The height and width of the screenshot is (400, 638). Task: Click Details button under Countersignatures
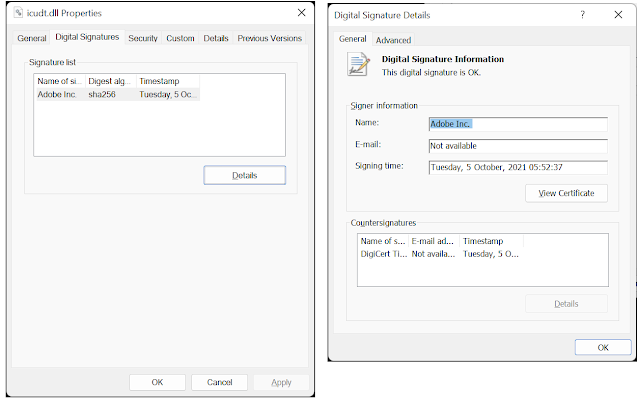566,304
